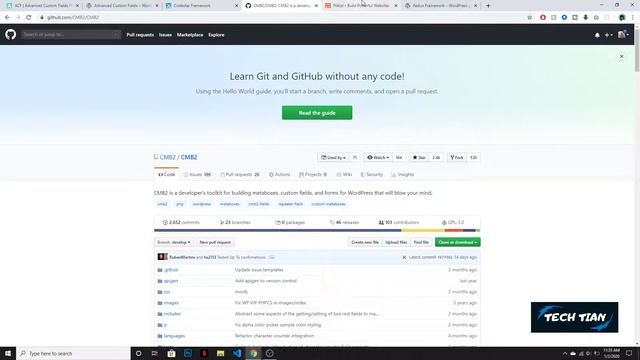View the 46 releases

click(344, 222)
